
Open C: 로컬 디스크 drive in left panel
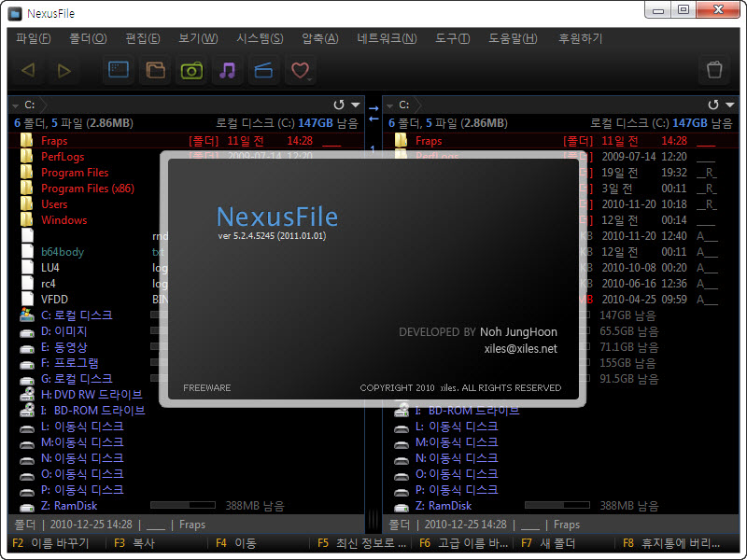pos(77,315)
